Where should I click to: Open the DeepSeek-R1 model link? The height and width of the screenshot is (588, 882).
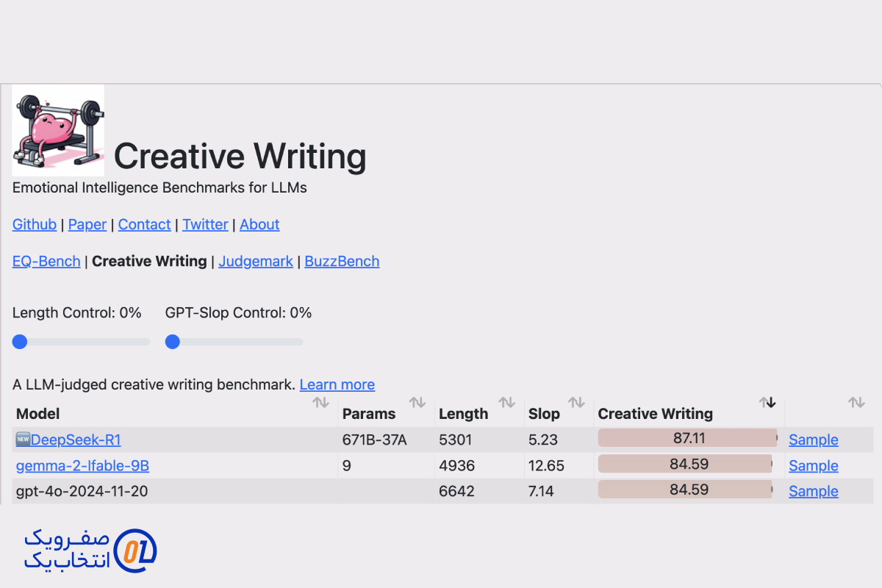point(76,440)
